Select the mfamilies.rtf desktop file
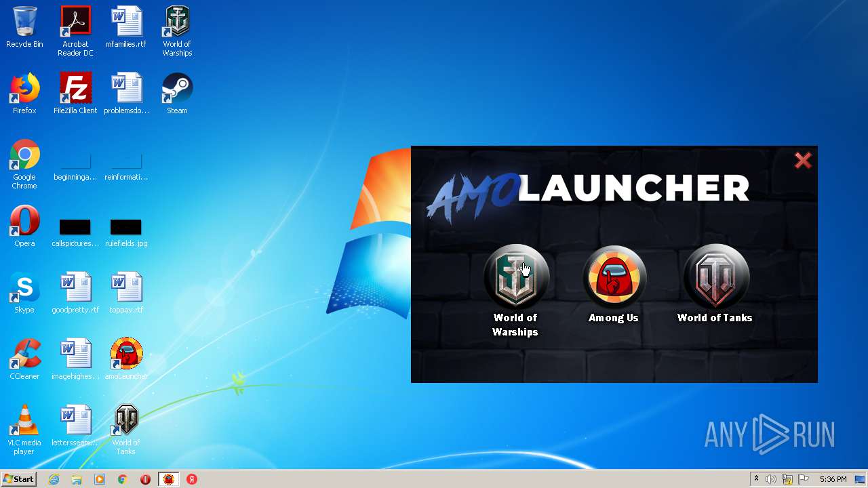The image size is (868, 488). (126, 27)
